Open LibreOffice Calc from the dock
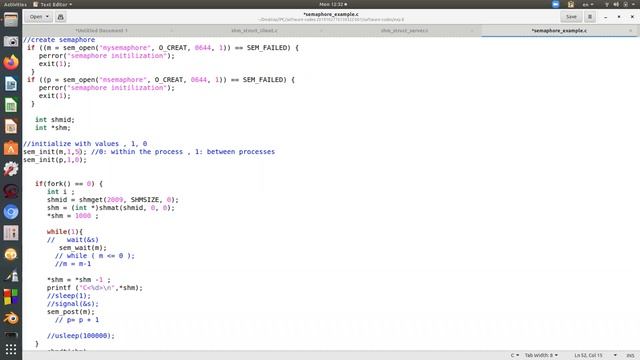The image size is (640, 360). [x=11, y=105]
